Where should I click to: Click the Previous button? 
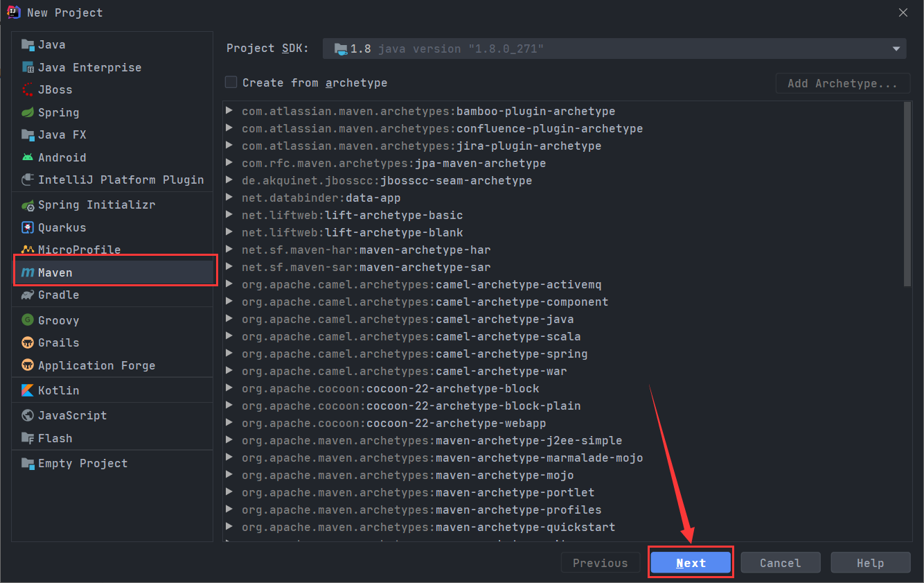point(601,563)
